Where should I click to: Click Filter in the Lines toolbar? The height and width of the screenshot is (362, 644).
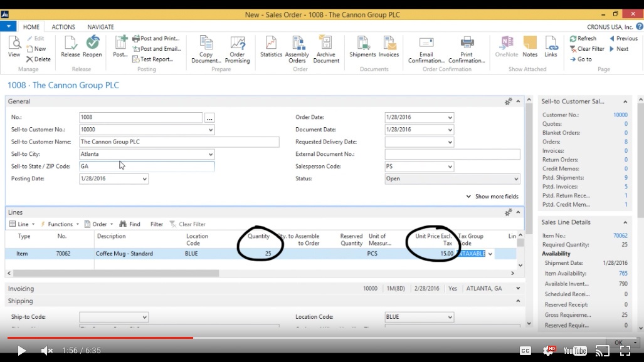tap(157, 224)
